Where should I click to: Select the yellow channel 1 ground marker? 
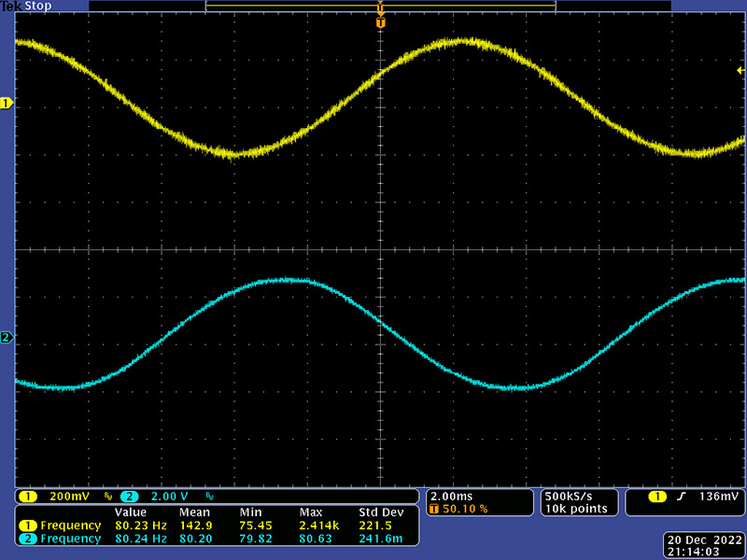coord(7,103)
